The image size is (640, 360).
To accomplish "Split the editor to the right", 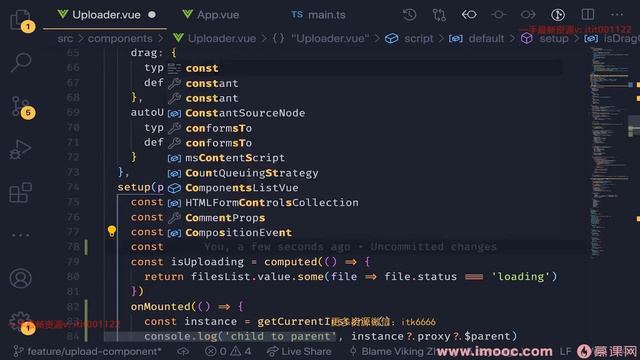I will pos(588,15).
